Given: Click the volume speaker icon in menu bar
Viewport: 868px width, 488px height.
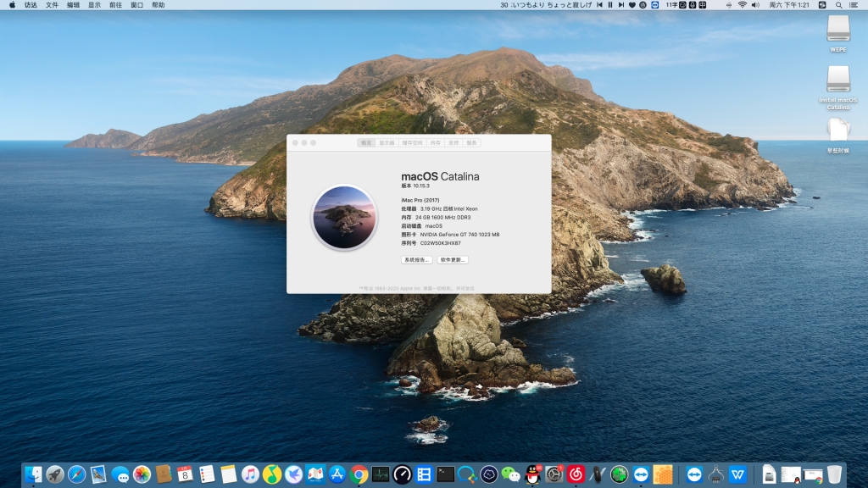Looking at the screenshot, I should tap(755, 5).
